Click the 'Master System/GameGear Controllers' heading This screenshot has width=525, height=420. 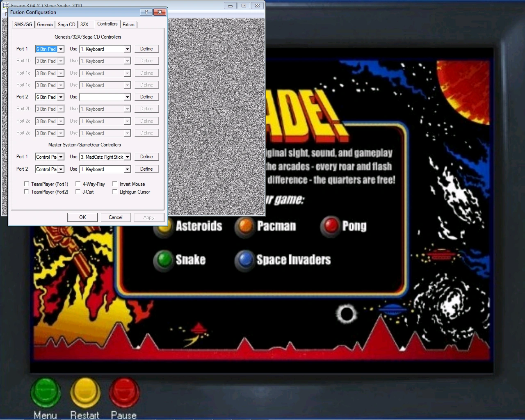(84, 145)
